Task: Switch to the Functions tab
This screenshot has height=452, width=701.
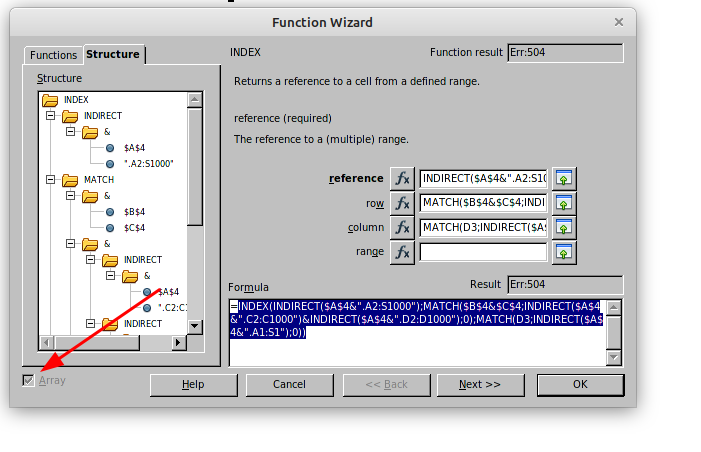Action: coord(53,55)
